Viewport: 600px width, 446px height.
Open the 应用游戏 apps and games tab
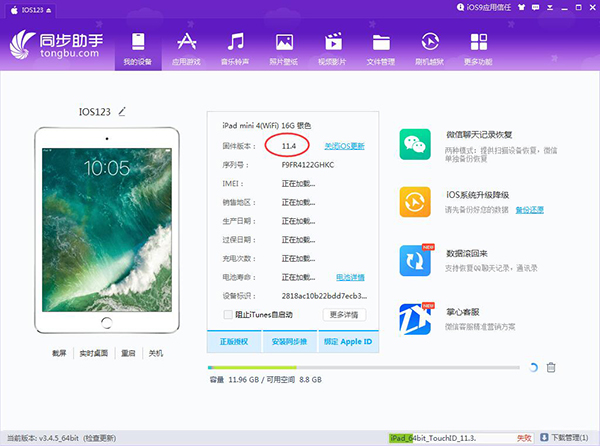[x=186, y=49]
